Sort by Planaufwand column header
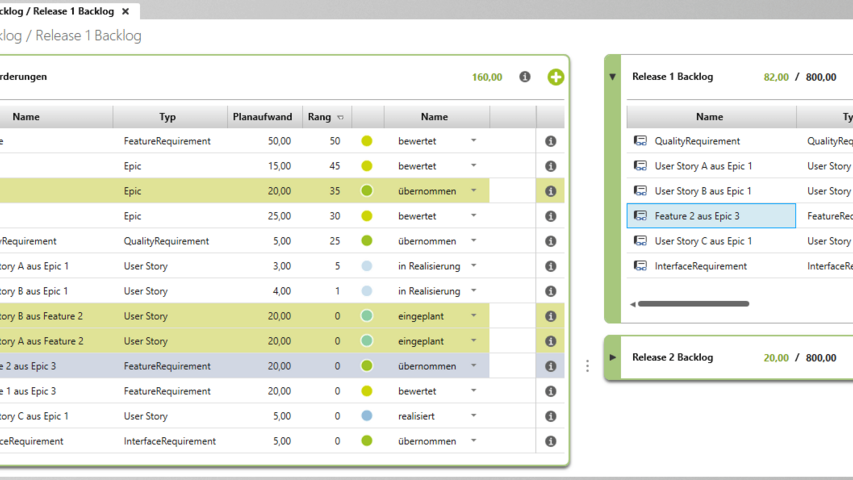 pos(262,117)
